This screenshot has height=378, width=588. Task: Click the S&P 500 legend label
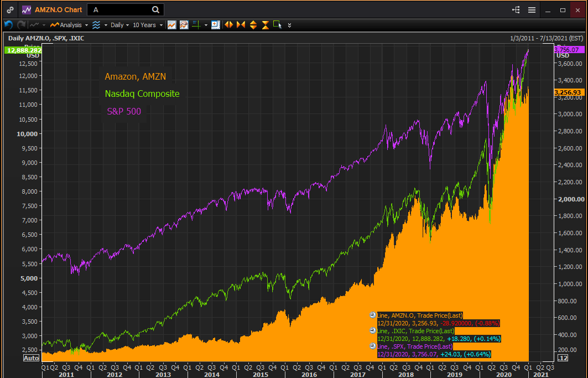124,111
